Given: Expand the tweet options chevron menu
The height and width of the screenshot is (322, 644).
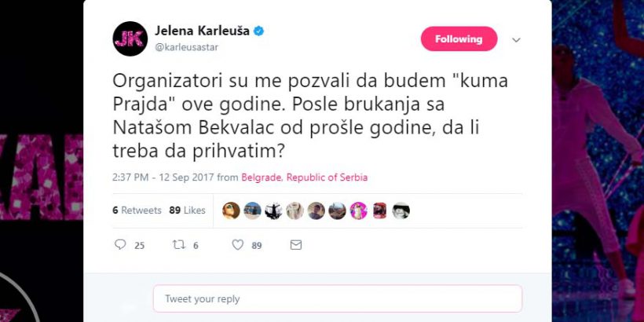Looking at the screenshot, I should [x=516, y=39].
